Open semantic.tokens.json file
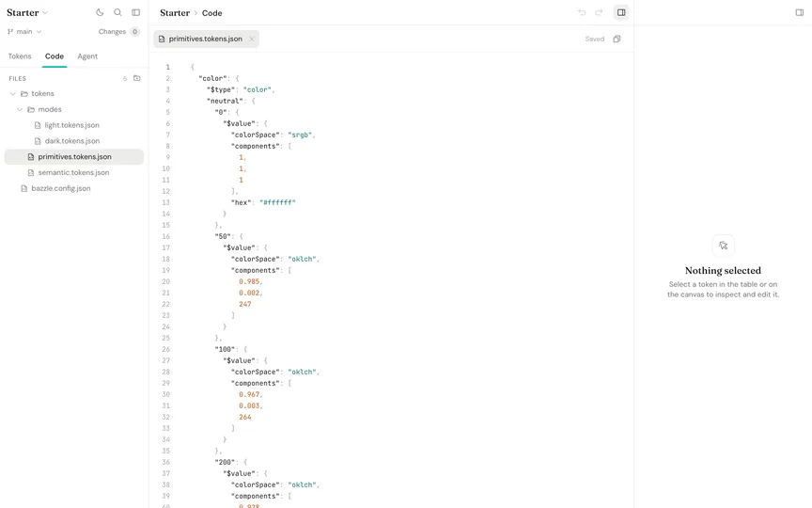Screen dimensions: 812x508 pyautogui.click(x=73, y=172)
